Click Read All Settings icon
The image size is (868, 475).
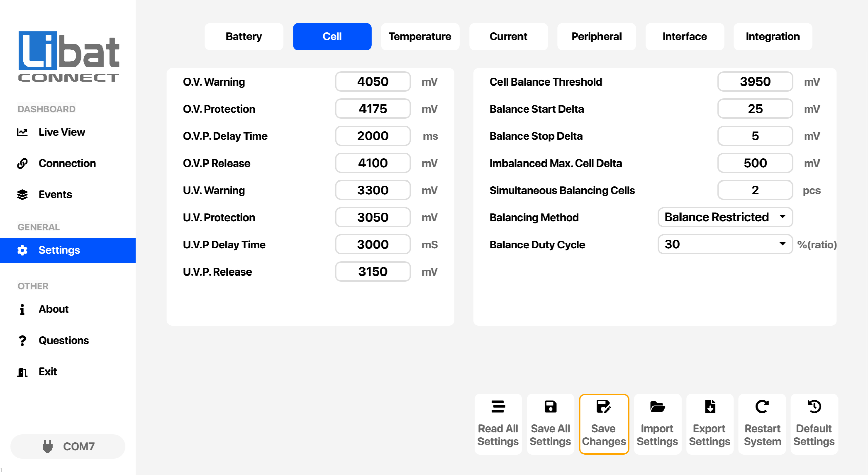click(x=498, y=406)
